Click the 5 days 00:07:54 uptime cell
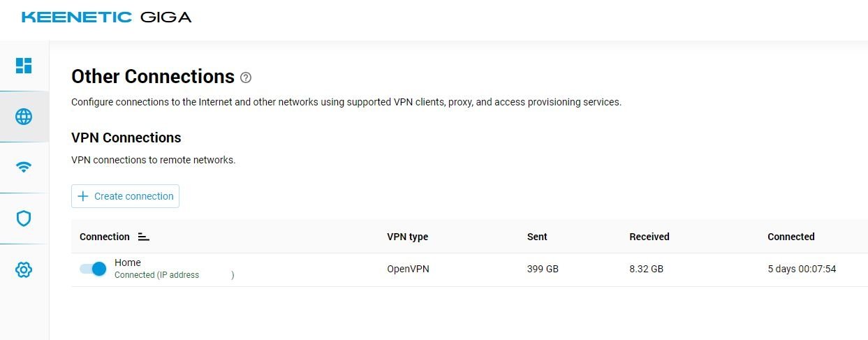The height and width of the screenshot is (340, 868). (802, 269)
